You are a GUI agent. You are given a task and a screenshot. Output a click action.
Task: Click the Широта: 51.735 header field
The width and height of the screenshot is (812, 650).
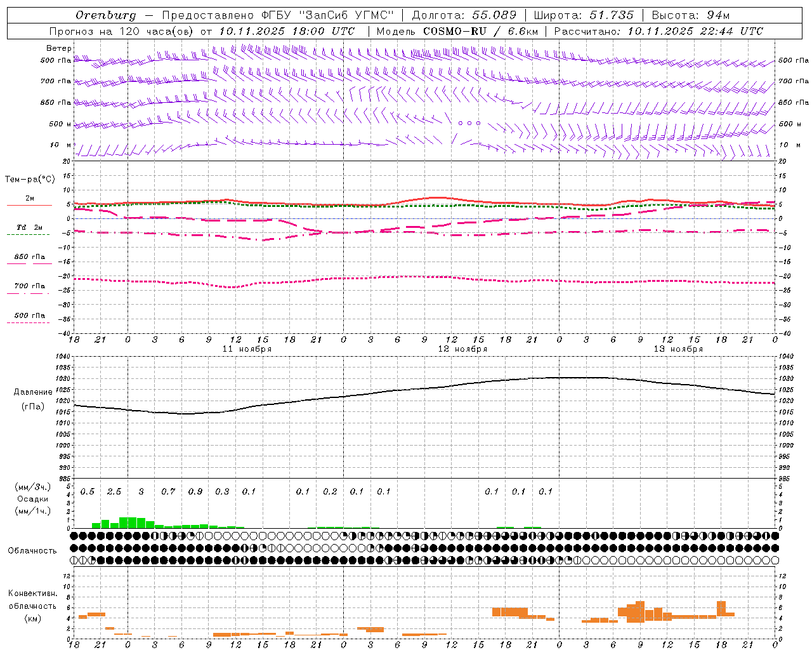tap(584, 15)
